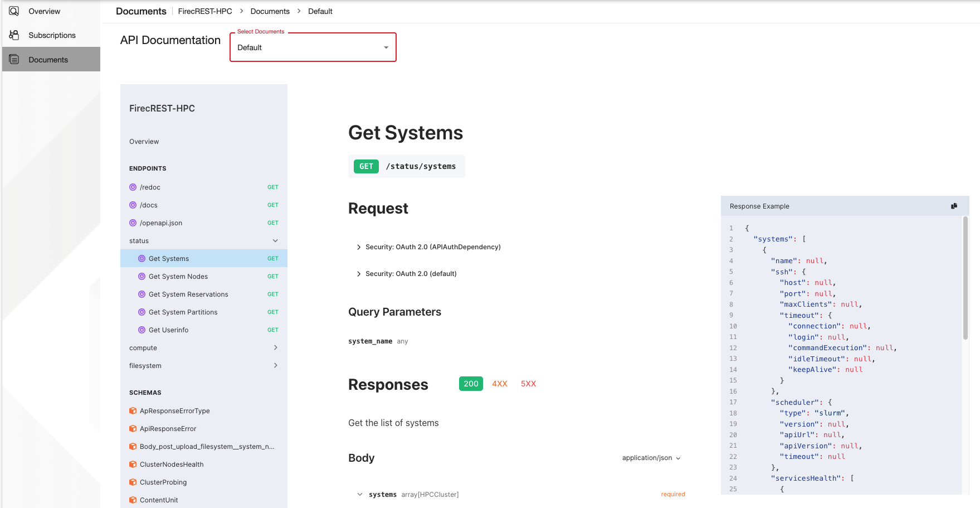
Task: Collapse the systems array field
Action: click(360, 495)
